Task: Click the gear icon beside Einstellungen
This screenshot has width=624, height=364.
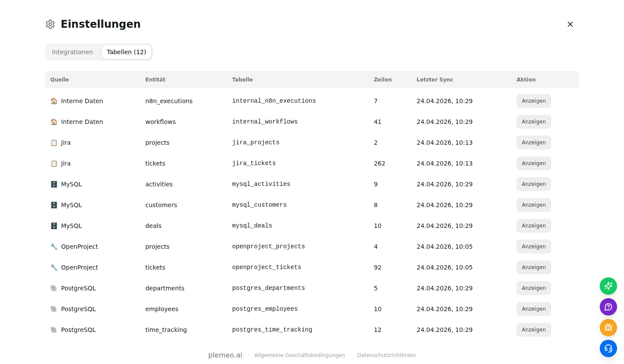Action: (50, 24)
